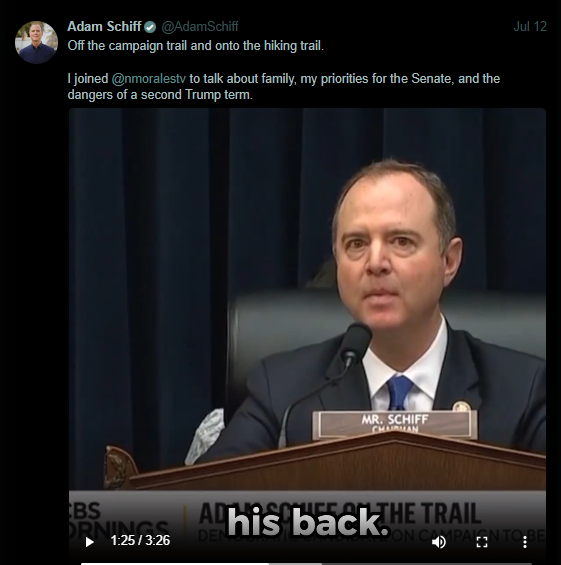
Task: Click the video progress bar
Action: coord(306,564)
